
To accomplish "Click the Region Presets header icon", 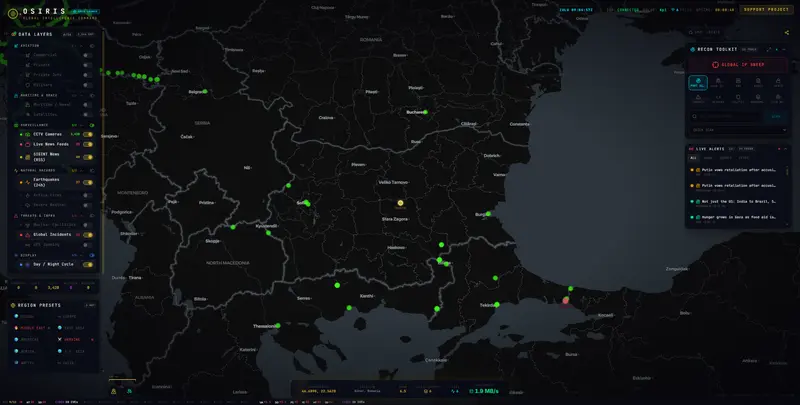I will pos(12,305).
